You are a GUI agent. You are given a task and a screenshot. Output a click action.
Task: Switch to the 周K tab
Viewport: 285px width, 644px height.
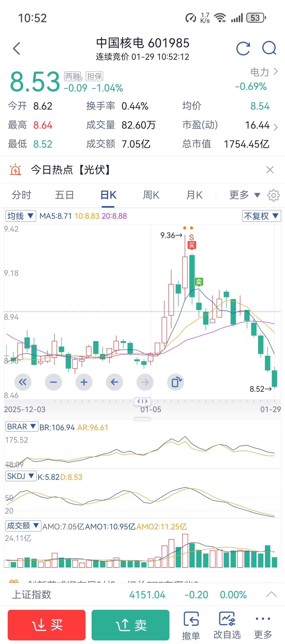(151, 195)
